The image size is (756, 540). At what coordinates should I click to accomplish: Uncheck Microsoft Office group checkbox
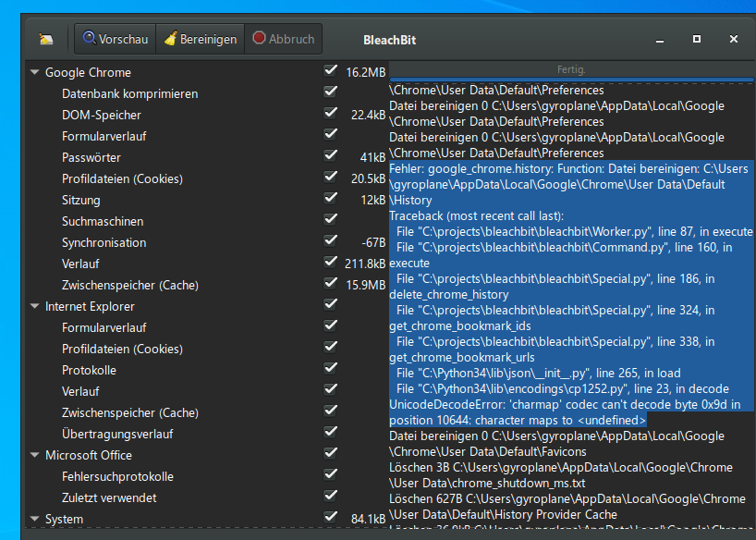point(330,453)
